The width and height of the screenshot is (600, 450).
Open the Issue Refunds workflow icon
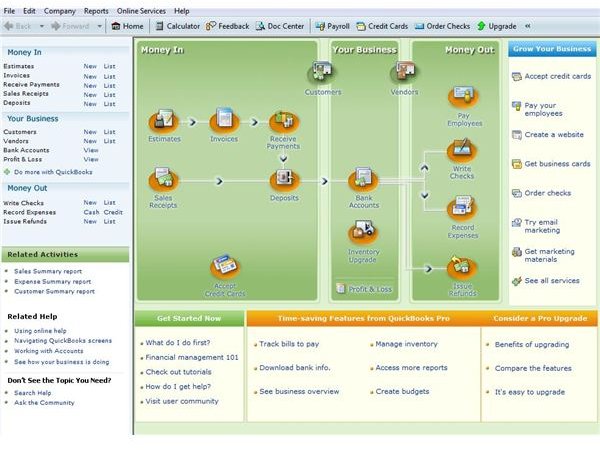click(462, 267)
